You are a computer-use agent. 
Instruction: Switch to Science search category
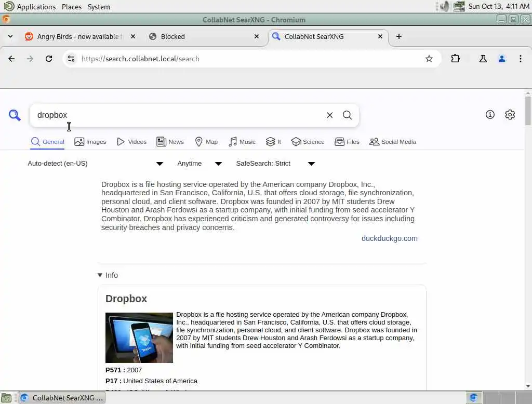pyautogui.click(x=308, y=142)
